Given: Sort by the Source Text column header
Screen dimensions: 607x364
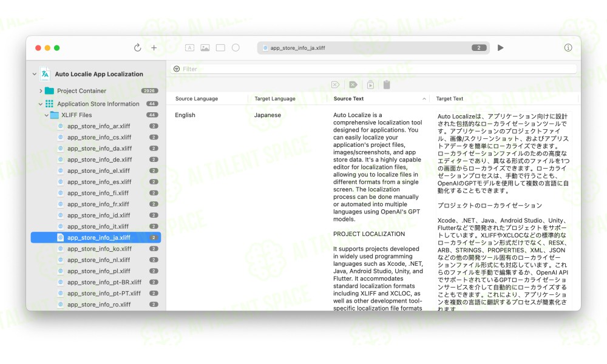Looking at the screenshot, I should pos(348,99).
